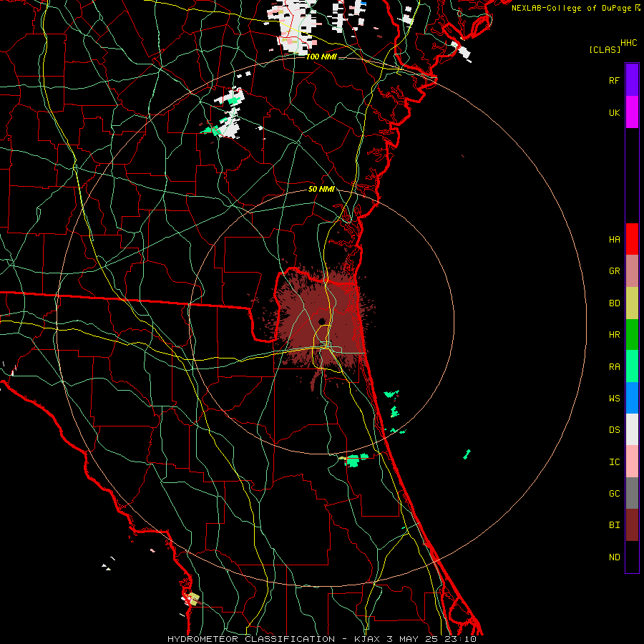Click the WS blue legend swatch
644x644 pixels.
pos(632,398)
